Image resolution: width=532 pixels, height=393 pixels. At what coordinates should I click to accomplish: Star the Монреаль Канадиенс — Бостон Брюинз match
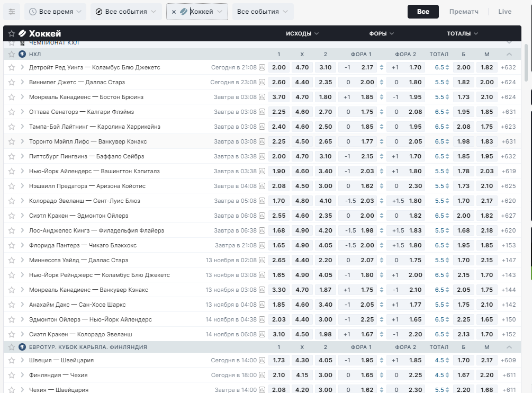pos(12,97)
